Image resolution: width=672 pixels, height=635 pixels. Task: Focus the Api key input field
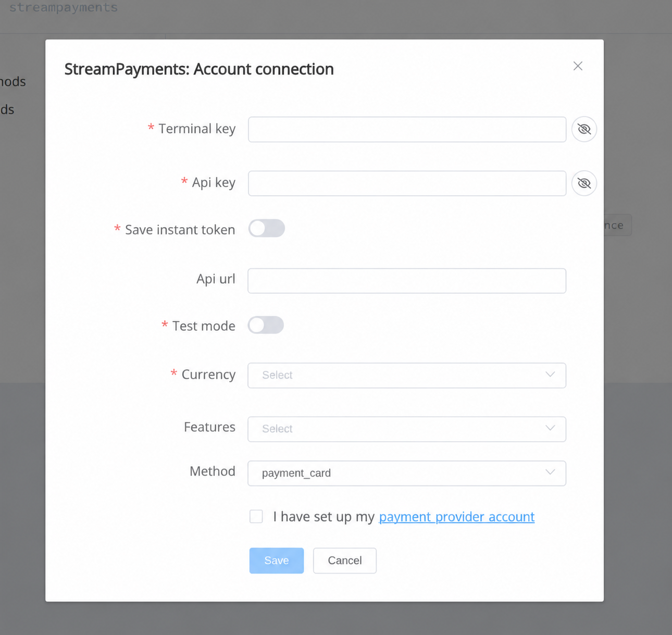click(x=407, y=183)
